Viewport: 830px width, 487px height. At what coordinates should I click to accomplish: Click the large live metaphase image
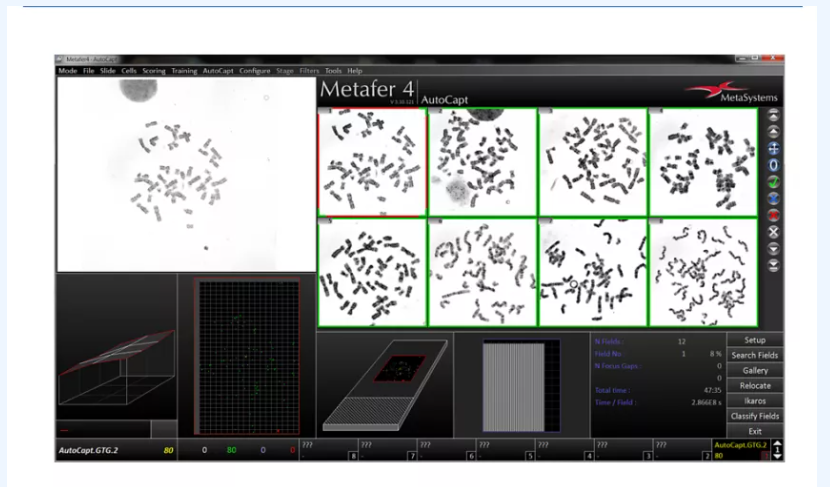point(186,174)
